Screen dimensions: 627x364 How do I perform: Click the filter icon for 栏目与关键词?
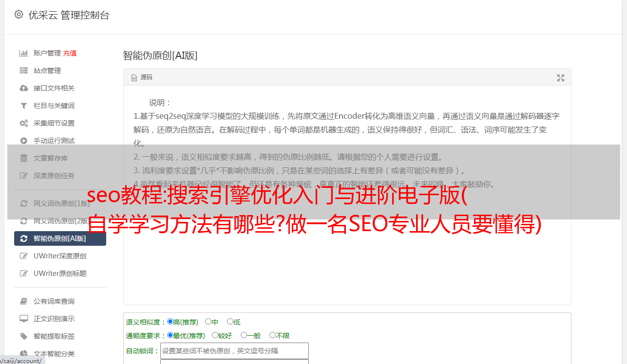[23, 106]
